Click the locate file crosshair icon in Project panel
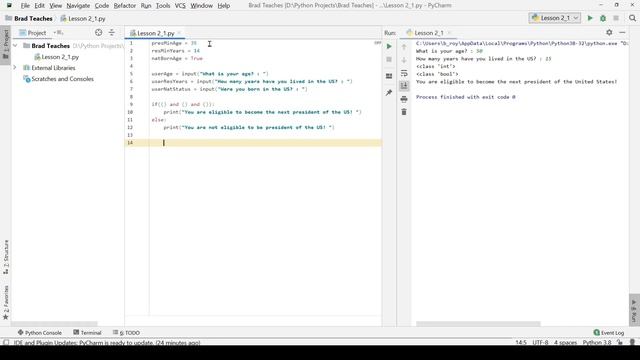The width and height of the screenshot is (640, 360). pyautogui.click(x=98, y=33)
